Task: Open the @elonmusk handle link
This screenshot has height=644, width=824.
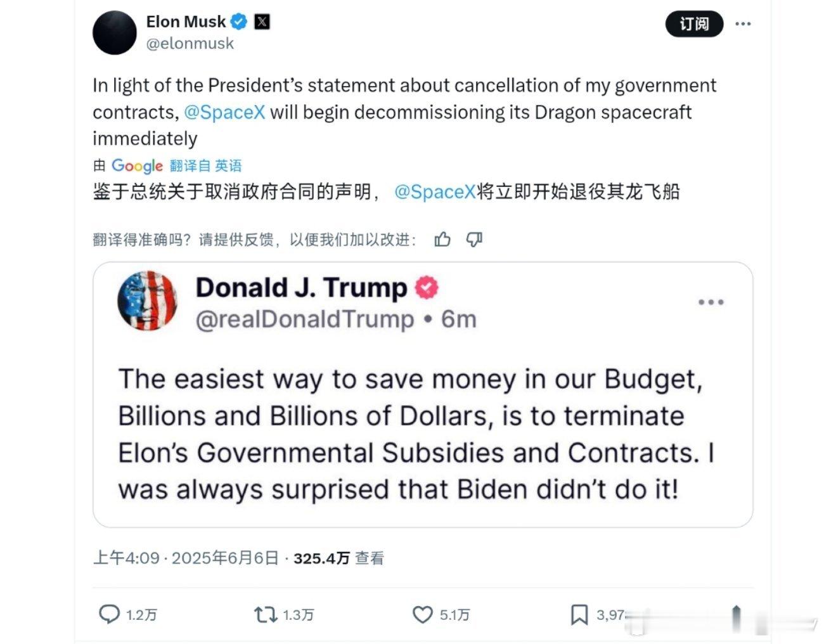Action: pyautogui.click(x=190, y=44)
